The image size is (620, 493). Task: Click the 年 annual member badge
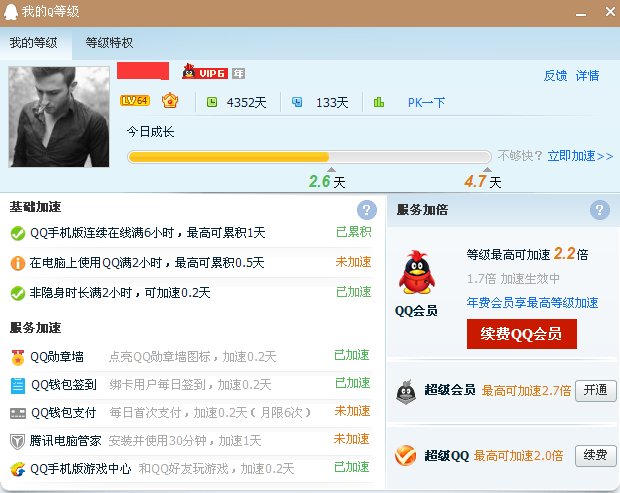tap(238, 74)
